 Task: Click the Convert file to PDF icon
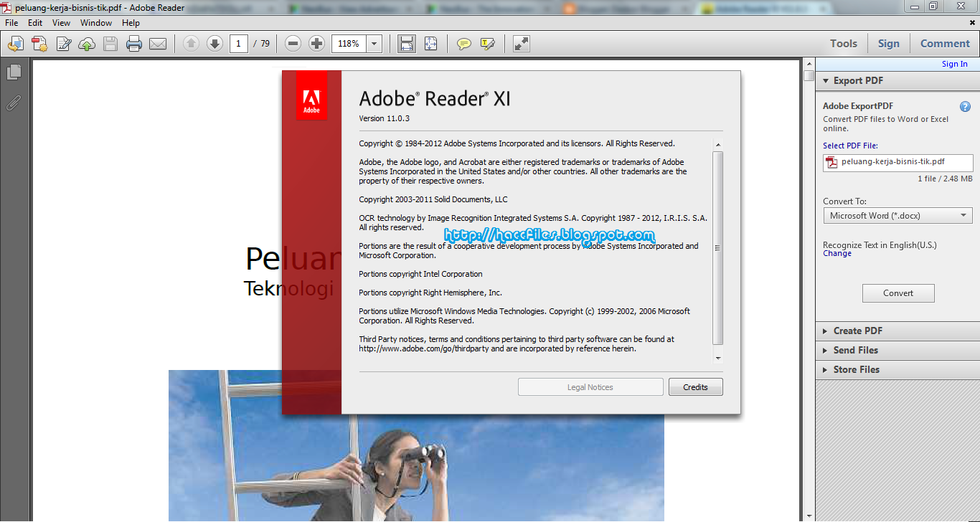(39, 44)
